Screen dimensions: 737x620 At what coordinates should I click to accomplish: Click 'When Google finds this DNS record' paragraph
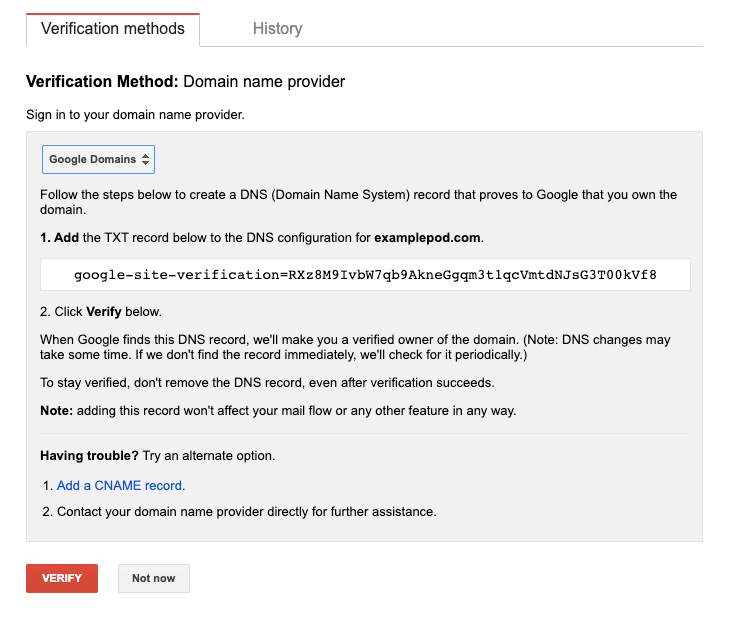pos(355,347)
